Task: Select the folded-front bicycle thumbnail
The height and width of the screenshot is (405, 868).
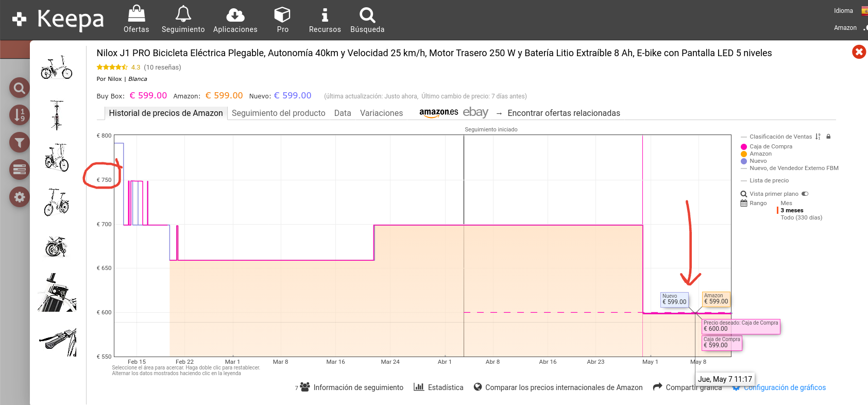Action: (57, 115)
